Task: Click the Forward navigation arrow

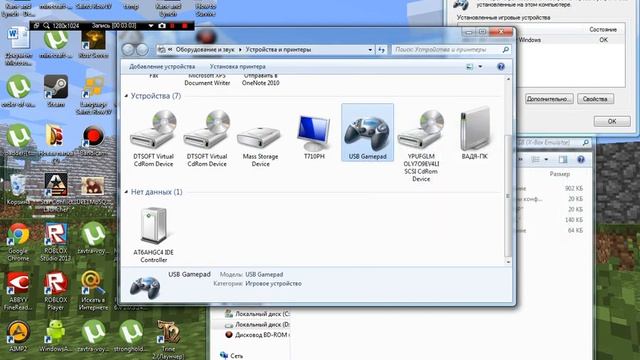Action: [x=142, y=49]
